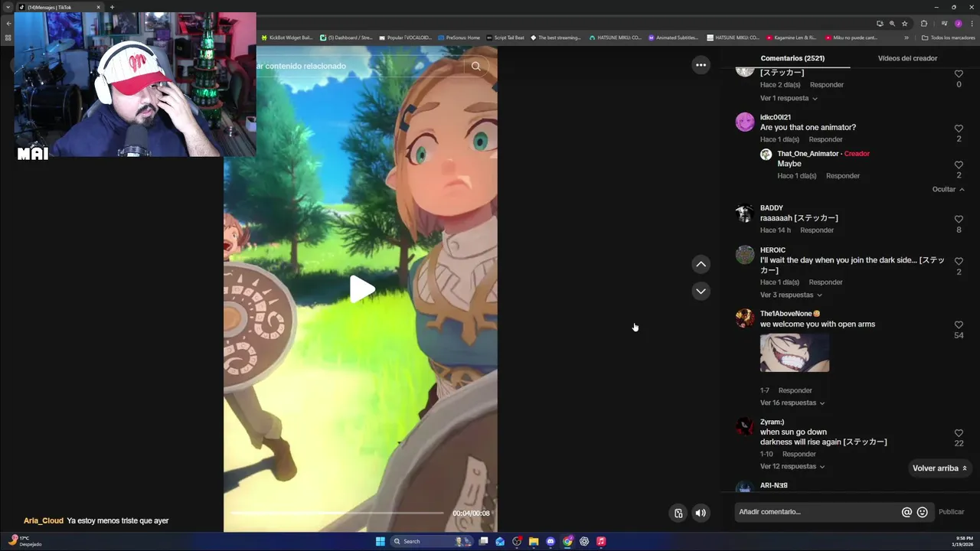Click taskbar Search box

tap(433, 541)
